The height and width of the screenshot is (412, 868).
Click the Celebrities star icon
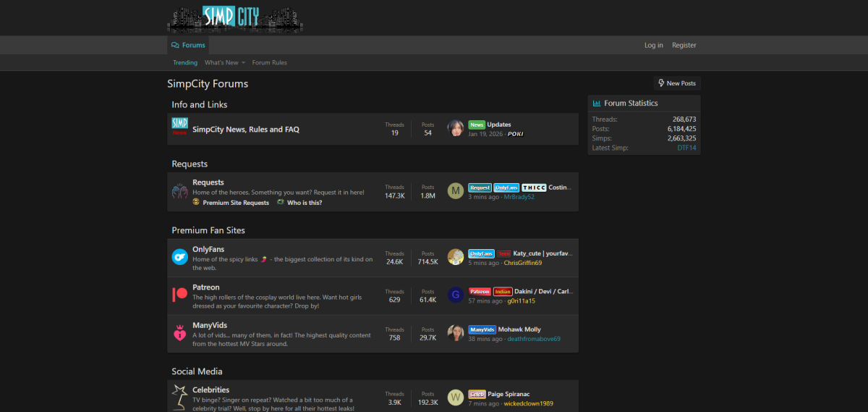pos(179,398)
